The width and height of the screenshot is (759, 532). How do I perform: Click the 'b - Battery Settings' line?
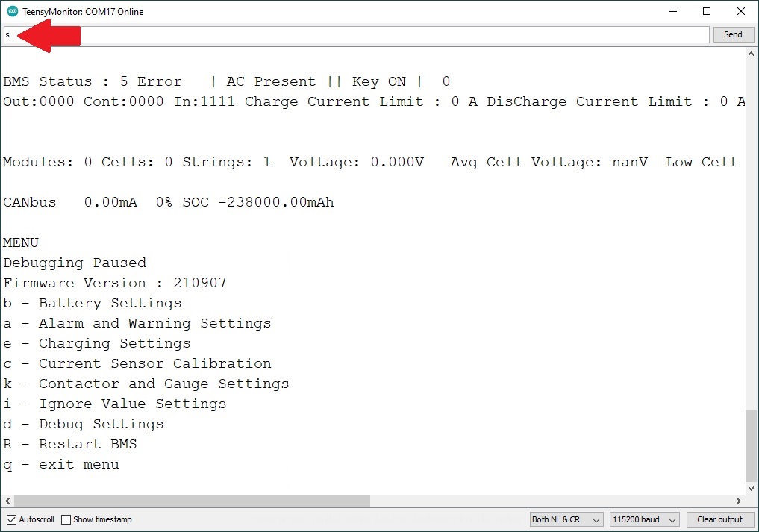click(x=92, y=303)
